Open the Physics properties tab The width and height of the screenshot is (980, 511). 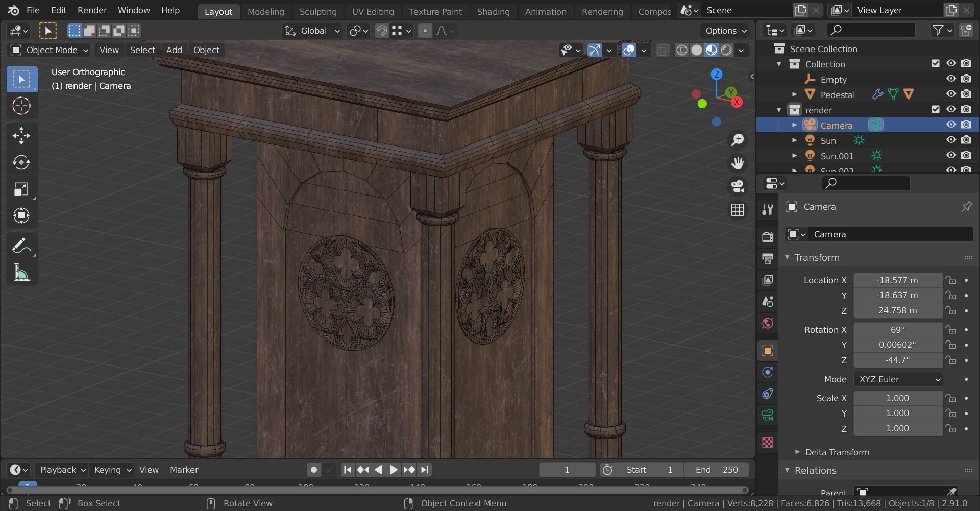[x=768, y=372]
